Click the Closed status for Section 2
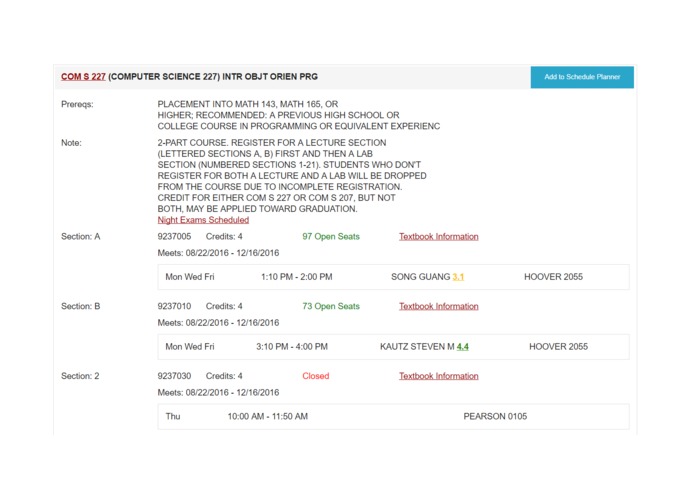Image resolution: width=695 pixels, height=494 pixels. point(316,376)
